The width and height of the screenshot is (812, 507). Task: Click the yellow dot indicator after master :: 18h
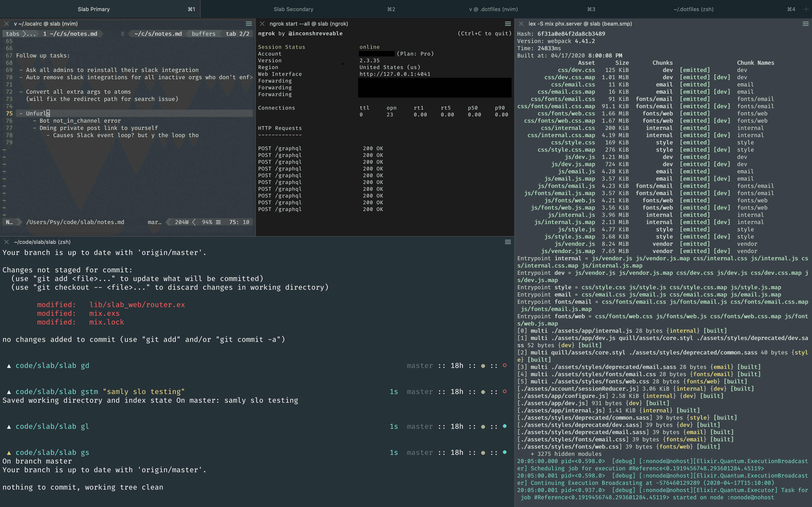[483, 366]
